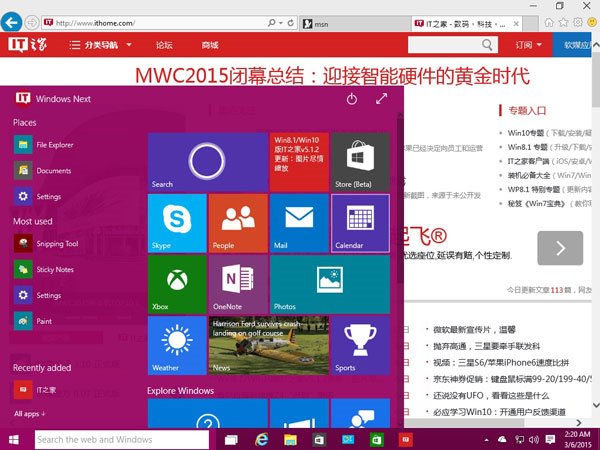The width and height of the screenshot is (600, 450).
Task: Open the Search Cortana tile
Action: point(207,161)
